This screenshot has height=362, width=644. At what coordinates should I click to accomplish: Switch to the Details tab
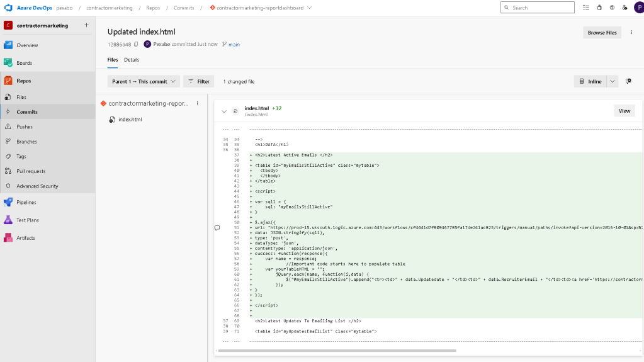click(132, 60)
